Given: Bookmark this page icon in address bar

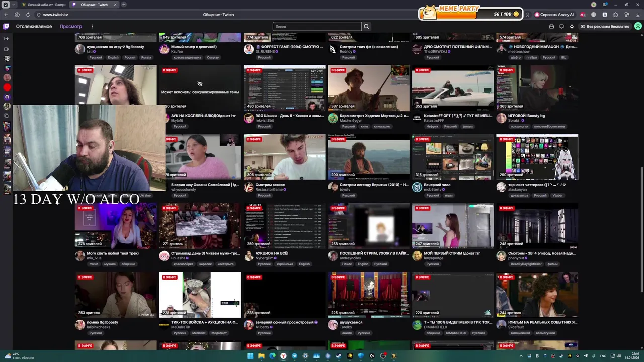Looking at the screenshot, I should click(x=527, y=15).
